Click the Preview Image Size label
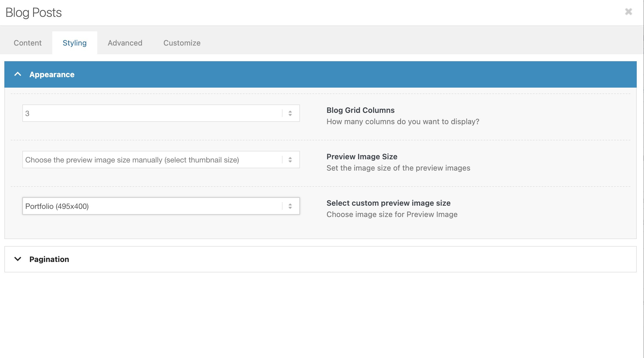 pyautogui.click(x=362, y=157)
